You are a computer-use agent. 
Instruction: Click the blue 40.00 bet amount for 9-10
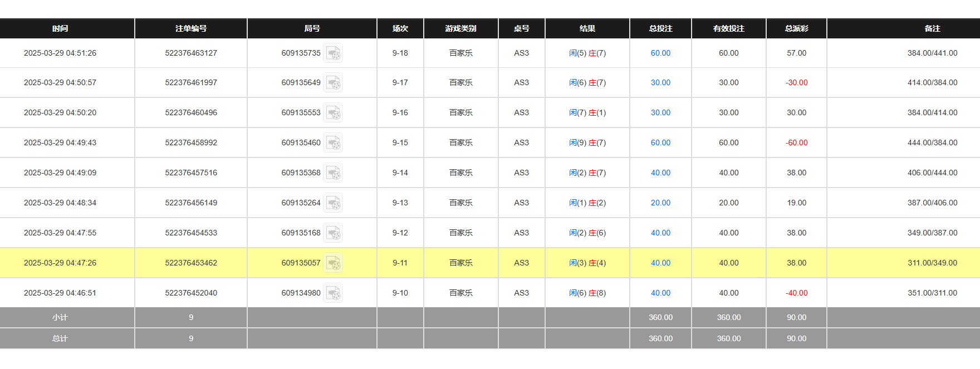point(660,292)
